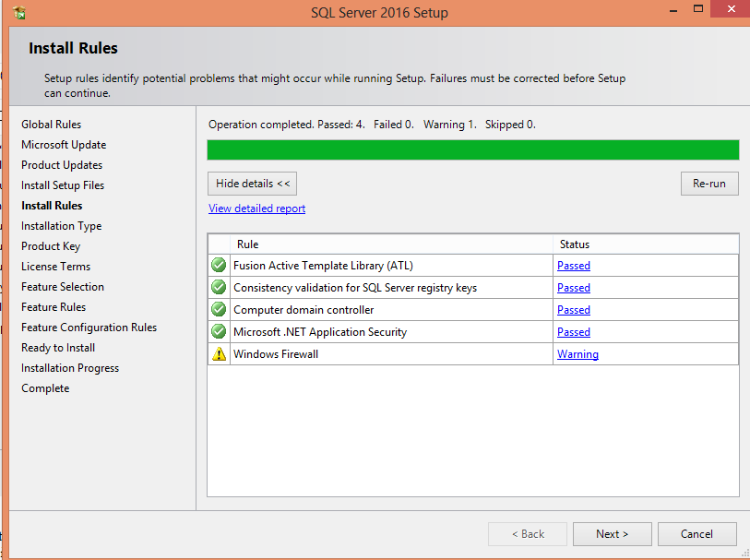Select Install Setup Files step

(x=63, y=185)
